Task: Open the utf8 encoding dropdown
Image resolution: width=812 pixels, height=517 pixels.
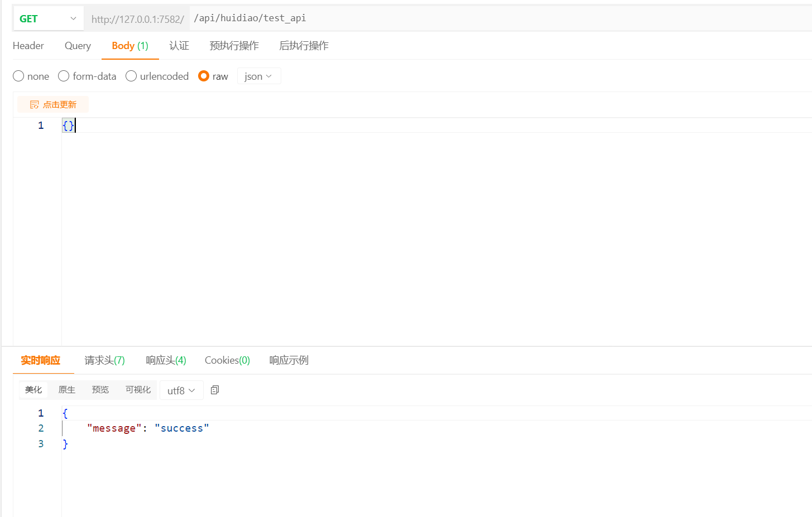Action: (x=181, y=390)
